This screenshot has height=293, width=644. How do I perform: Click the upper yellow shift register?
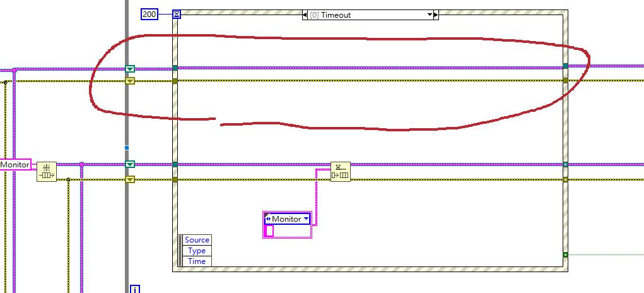pyautogui.click(x=130, y=81)
